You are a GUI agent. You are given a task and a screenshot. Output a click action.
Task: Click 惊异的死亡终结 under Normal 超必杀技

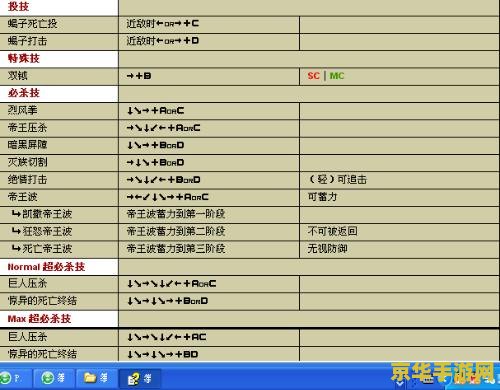[42, 301]
